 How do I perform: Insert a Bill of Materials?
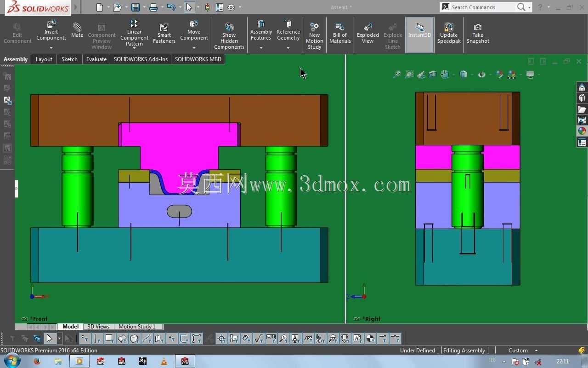point(340,33)
